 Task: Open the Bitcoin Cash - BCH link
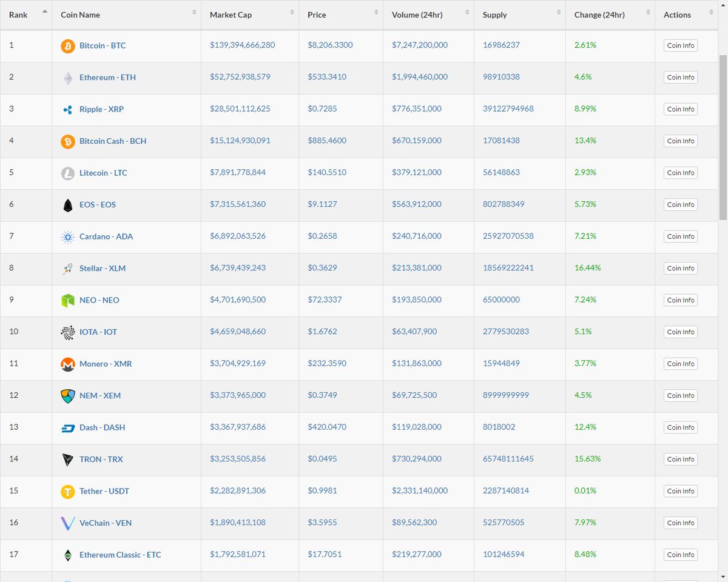tap(113, 141)
